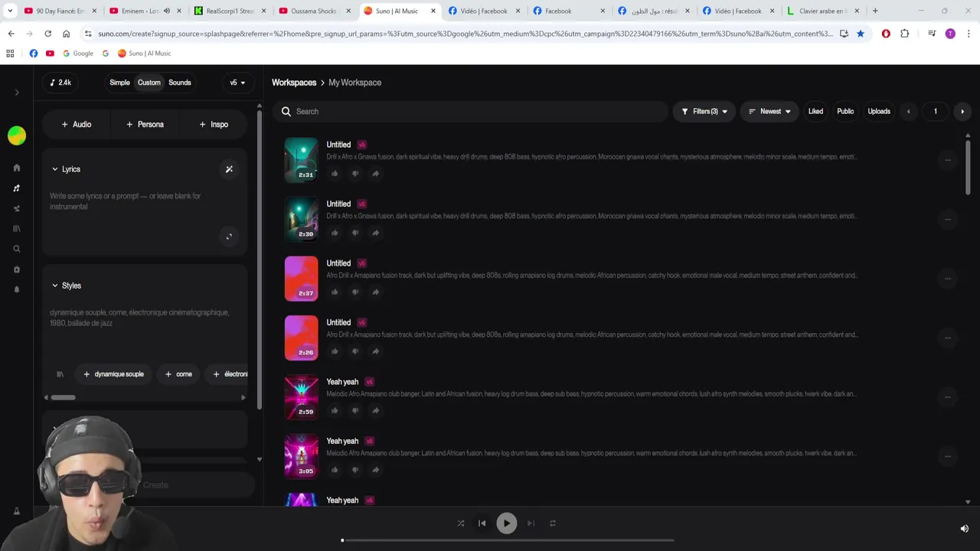Click the green profile avatar
Image resolution: width=980 pixels, height=551 pixels.
pyautogui.click(x=17, y=135)
